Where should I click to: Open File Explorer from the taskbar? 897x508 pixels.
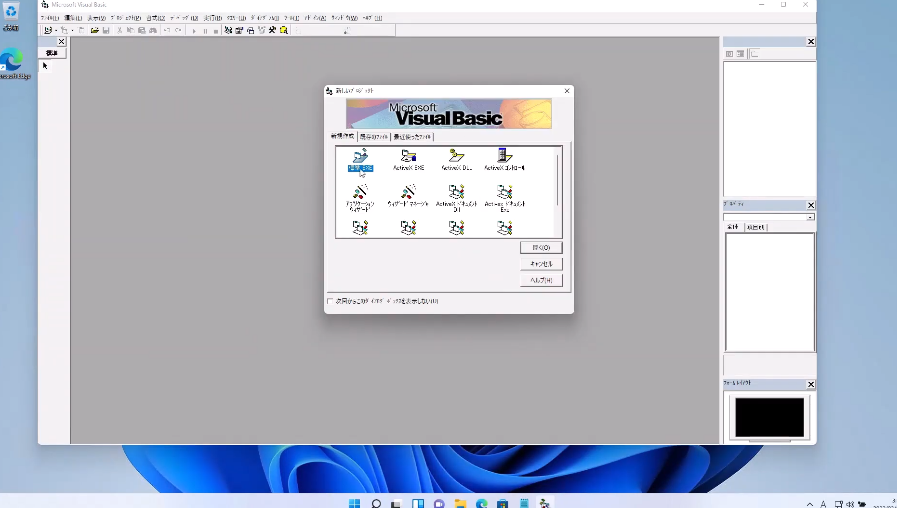(460, 503)
